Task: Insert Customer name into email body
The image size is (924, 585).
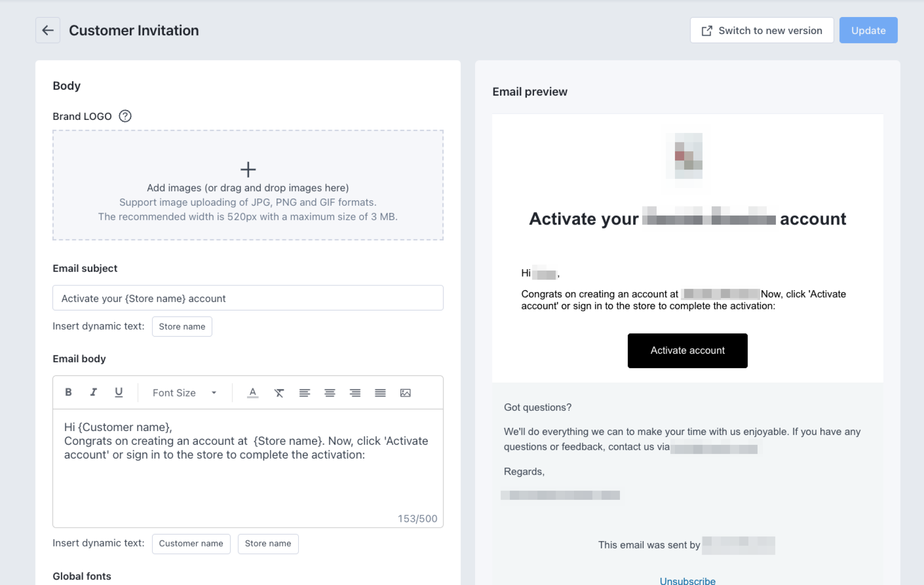Action: point(191,544)
